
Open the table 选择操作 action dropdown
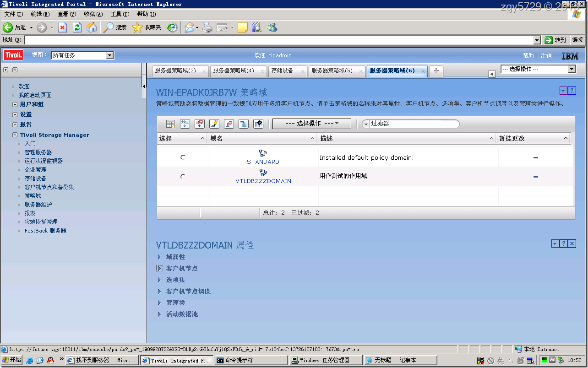tap(312, 124)
